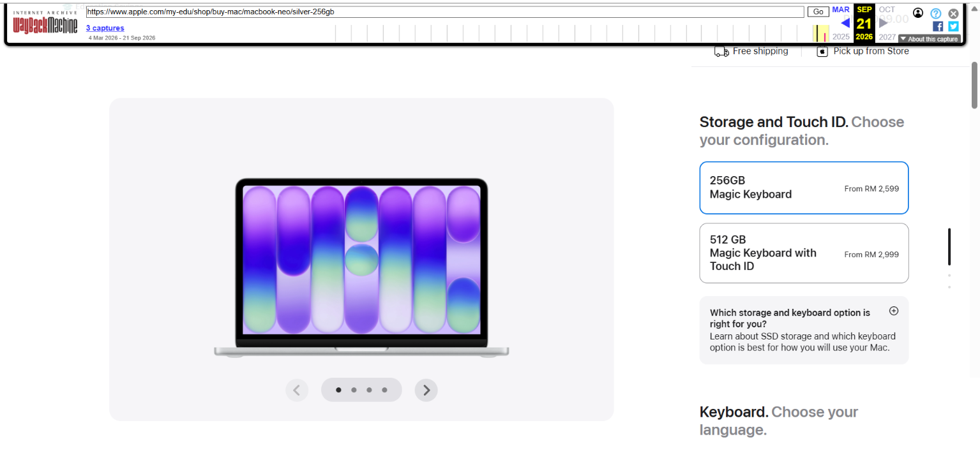Image resolution: width=980 pixels, height=476 pixels.
Task: Select the first gallery pagination dot
Action: (338, 390)
